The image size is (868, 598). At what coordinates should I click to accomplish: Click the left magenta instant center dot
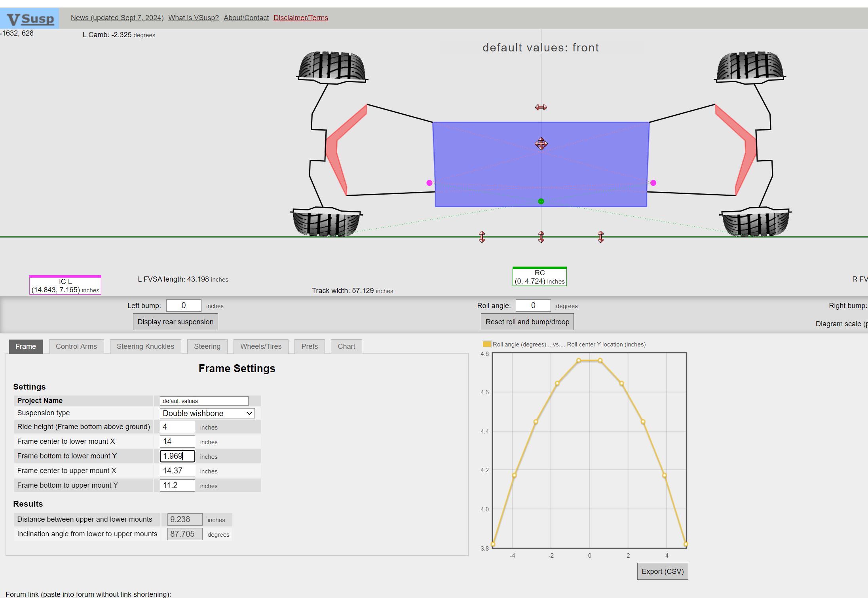429,183
